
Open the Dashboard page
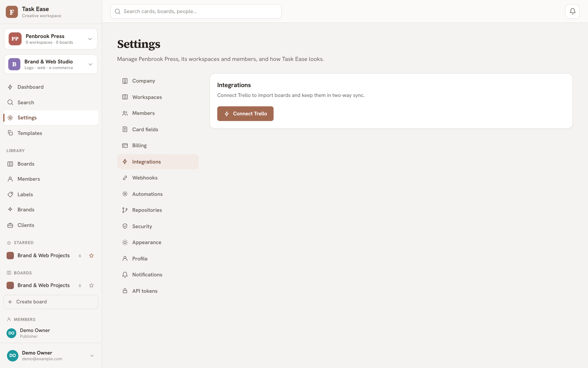[x=51, y=87]
